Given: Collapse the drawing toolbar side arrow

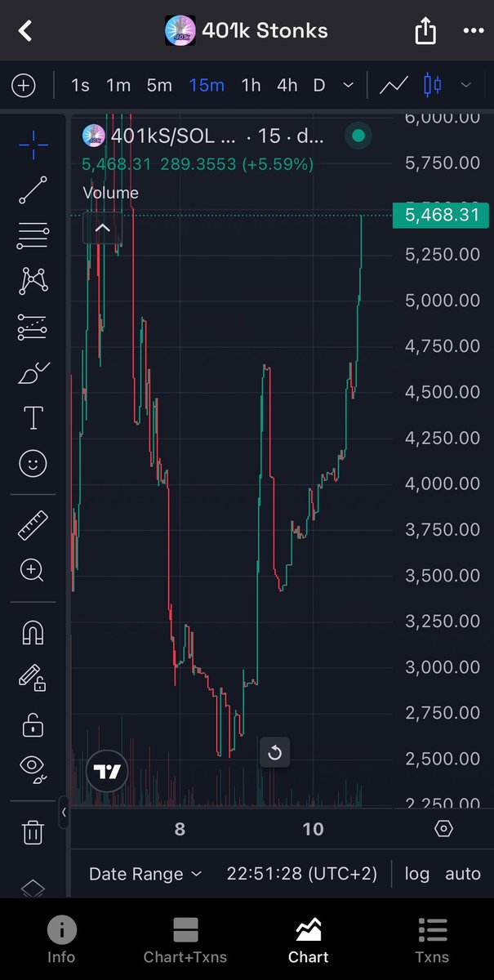Looking at the screenshot, I should coord(64,813).
